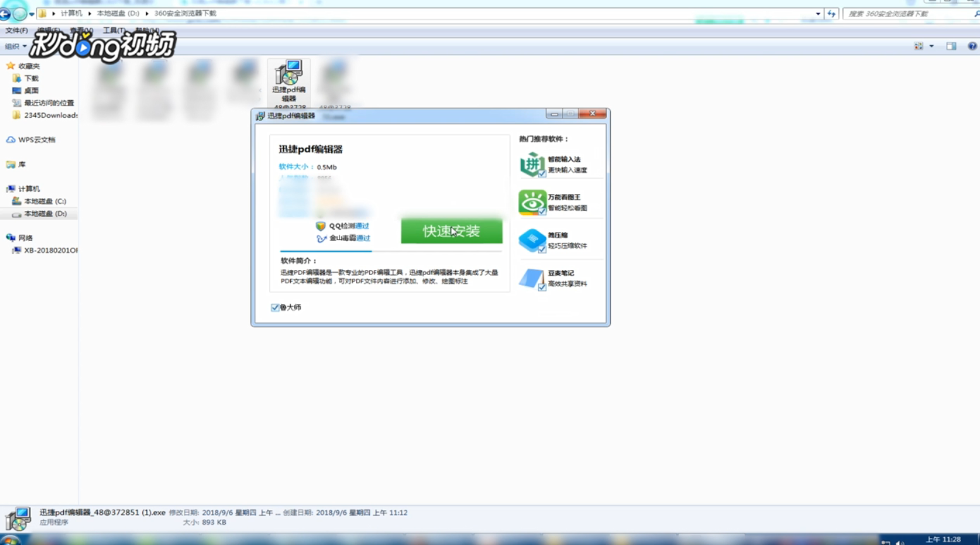Screen dimensions: 980x545
Task: Select 本地磁盘 (C:) in sidebar
Action: point(45,201)
